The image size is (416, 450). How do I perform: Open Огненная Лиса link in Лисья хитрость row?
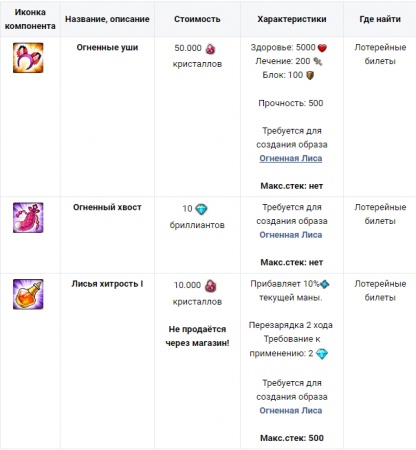(291, 411)
